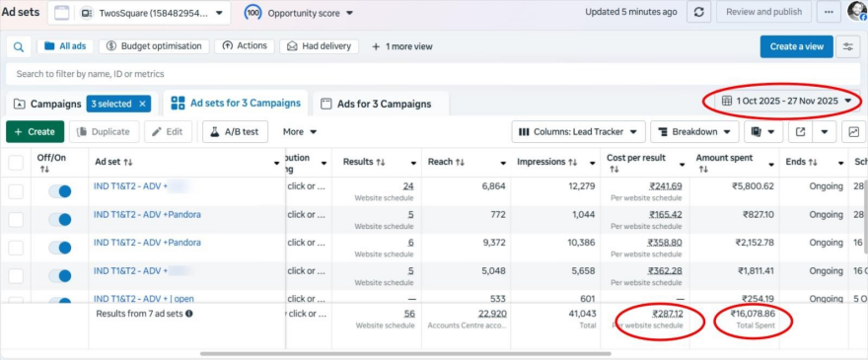The width and height of the screenshot is (868, 361).
Task: Open Columns: Lead Tracker dropdown
Action: (x=578, y=132)
